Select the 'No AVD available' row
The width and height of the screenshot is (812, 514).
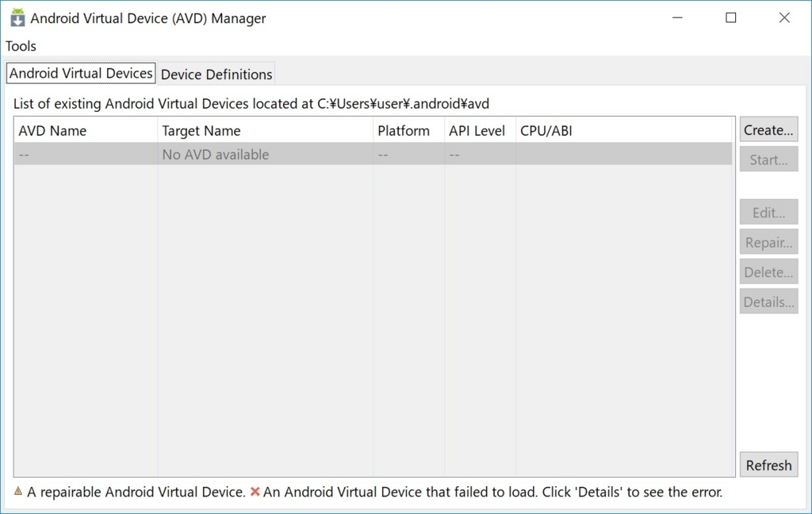coord(373,155)
